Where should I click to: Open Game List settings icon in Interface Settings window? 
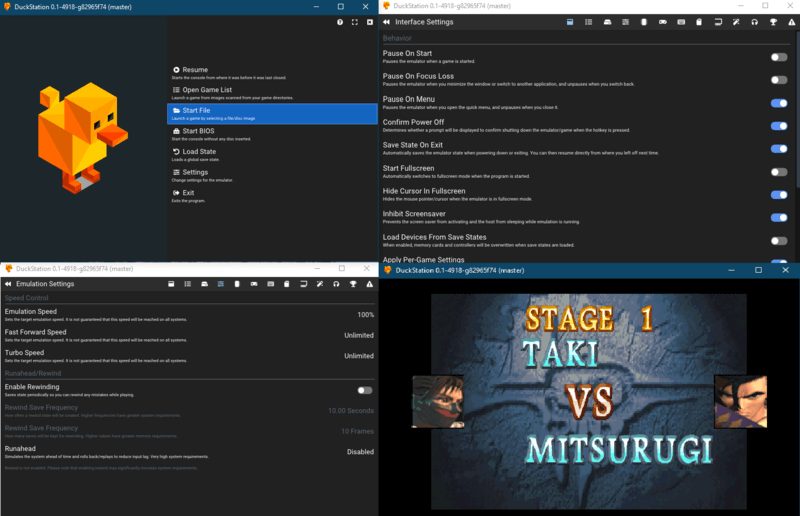tap(588, 22)
